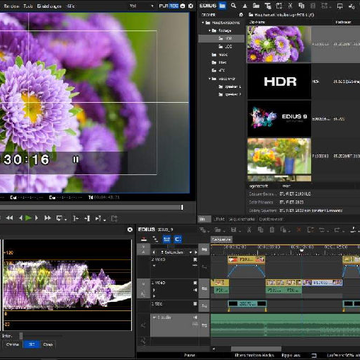Expand the 1 VA track audio arrow
Screen dimensions: 360x360
point(154,289)
